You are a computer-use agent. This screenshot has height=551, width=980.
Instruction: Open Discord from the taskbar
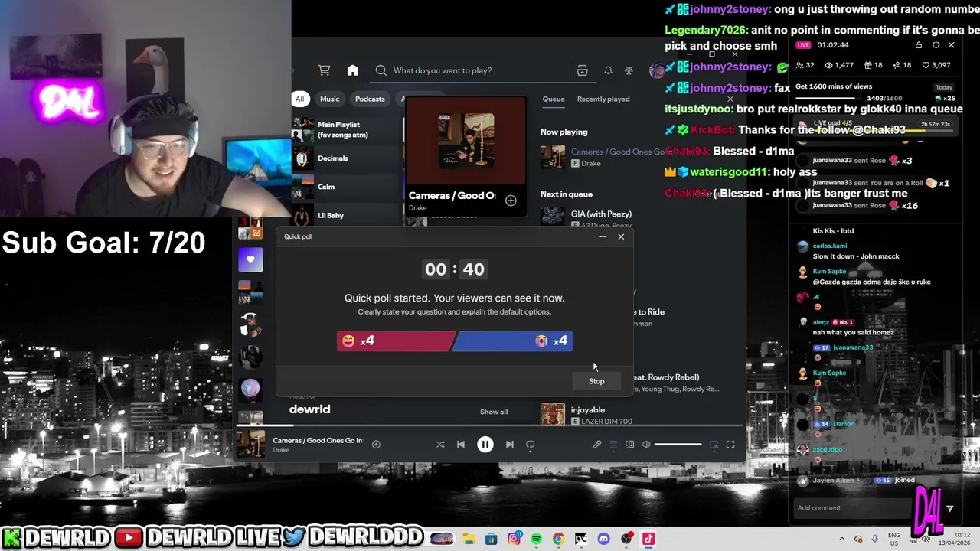(604, 539)
